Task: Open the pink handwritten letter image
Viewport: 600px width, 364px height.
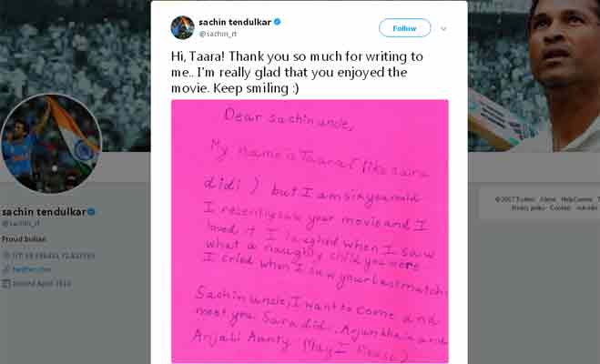Action: click(x=310, y=230)
